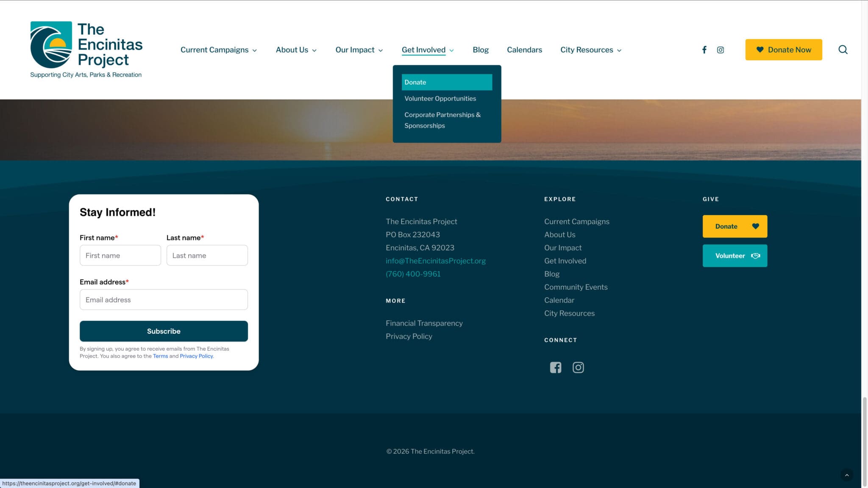Open footer Instagram icon under Connect
The width and height of the screenshot is (868, 488).
[x=578, y=367]
